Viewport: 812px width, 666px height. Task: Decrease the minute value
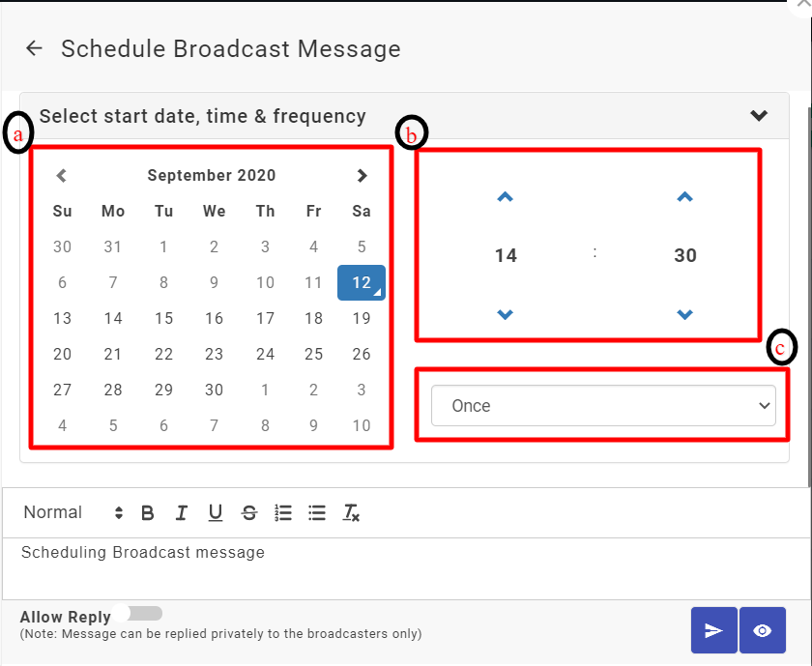684,314
